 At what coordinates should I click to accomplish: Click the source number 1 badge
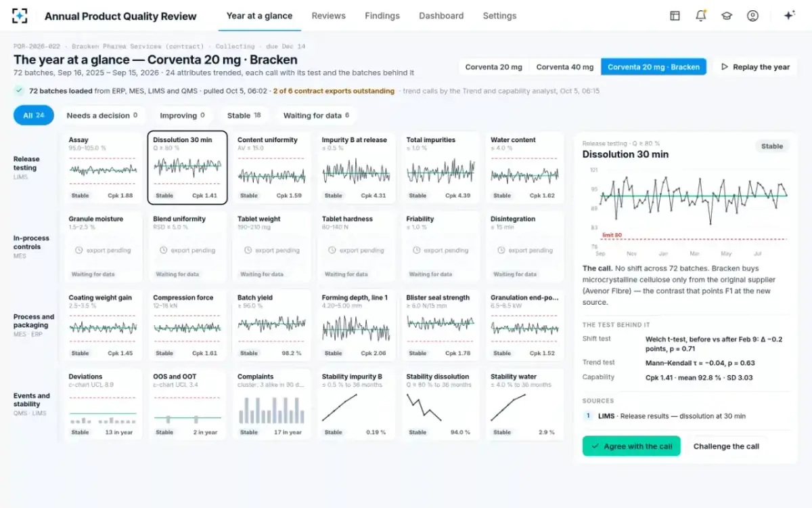tap(588, 416)
